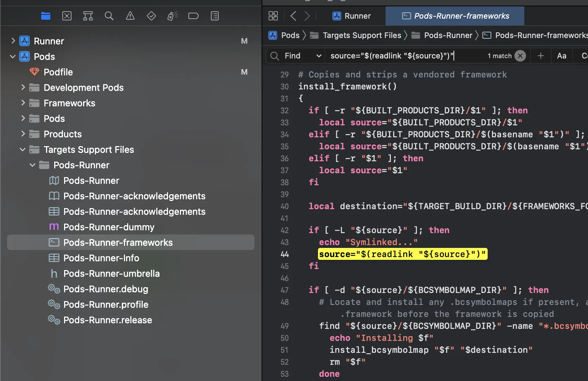
Task: Show the Breakpoint navigator
Action: (194, 16)
